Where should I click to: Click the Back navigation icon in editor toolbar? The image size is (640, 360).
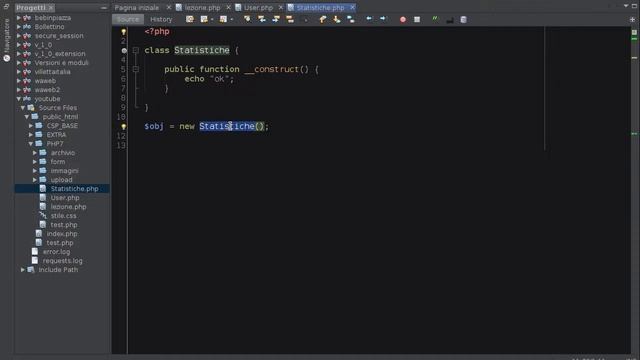tap(204, 19)
